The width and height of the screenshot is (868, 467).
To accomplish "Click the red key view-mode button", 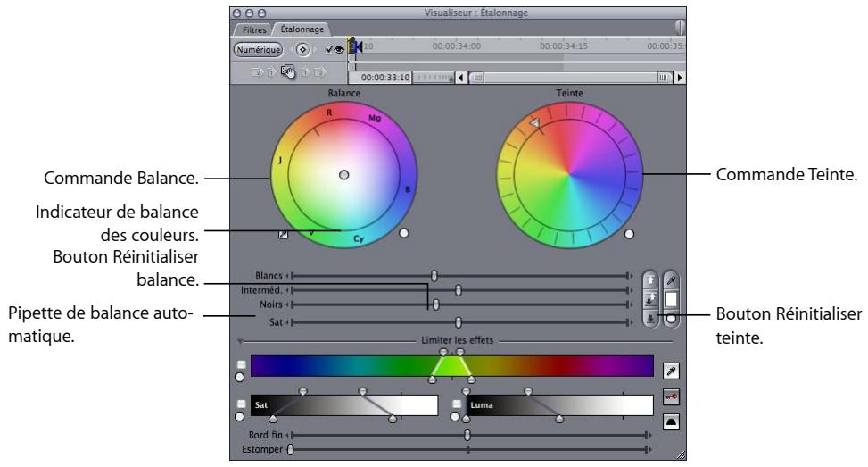I will pos(671,396).
